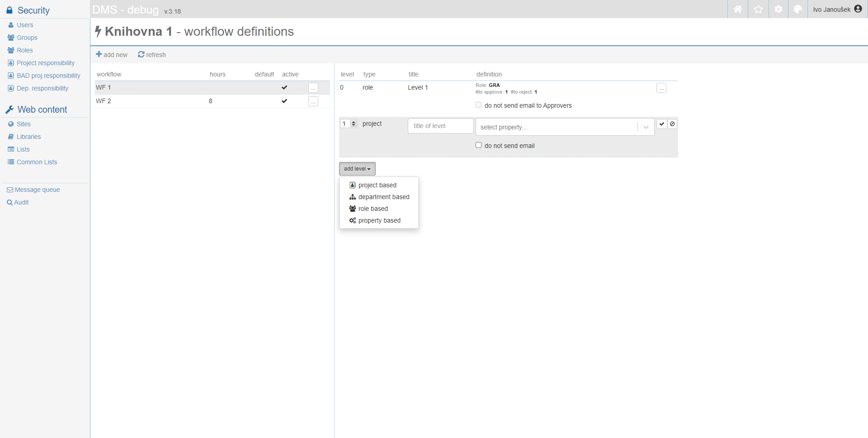Choose role based level option
The height and width of the screenshot is (438, 868).
[x=379, y=209]
